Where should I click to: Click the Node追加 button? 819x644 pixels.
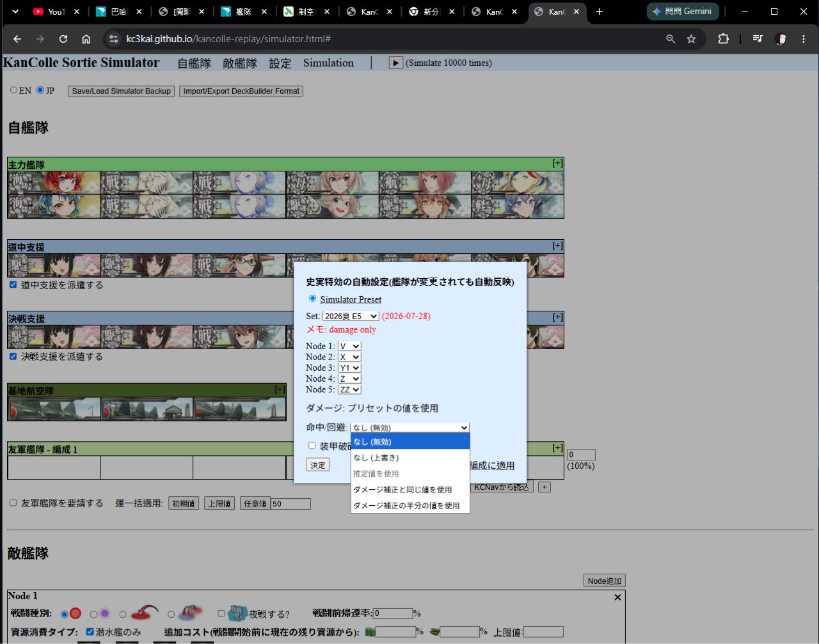point(605,581)
